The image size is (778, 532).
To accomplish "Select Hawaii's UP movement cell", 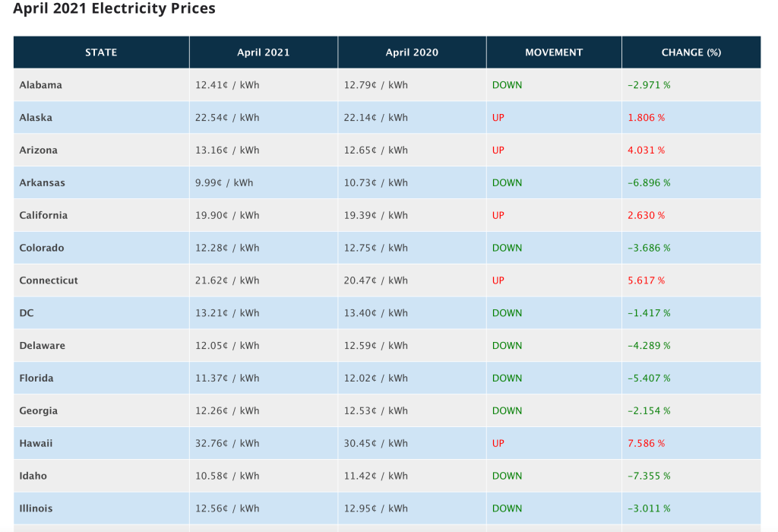I will coord(498,444).
